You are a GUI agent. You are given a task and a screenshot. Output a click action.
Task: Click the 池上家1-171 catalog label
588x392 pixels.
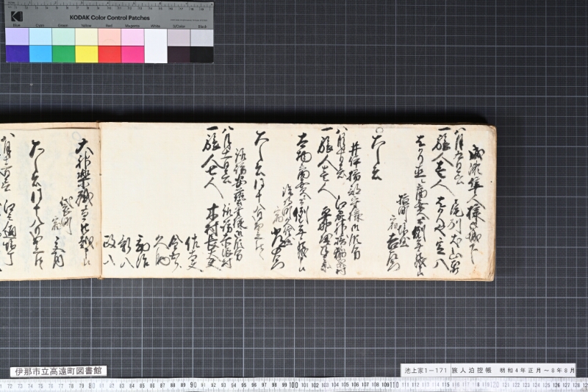point(426,370)
